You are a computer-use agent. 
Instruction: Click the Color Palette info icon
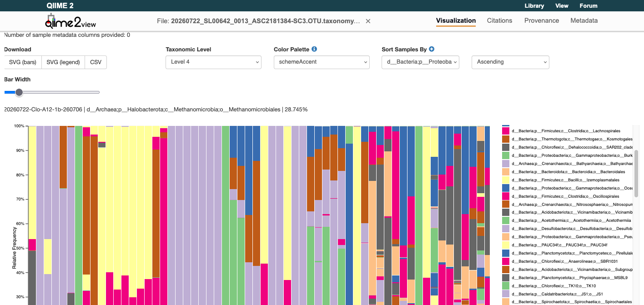point(314,49)
